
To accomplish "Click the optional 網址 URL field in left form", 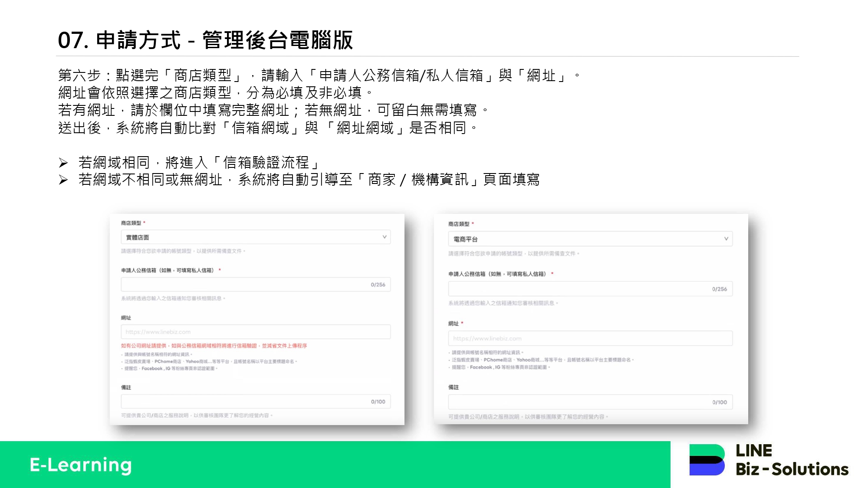I will 255,332.
